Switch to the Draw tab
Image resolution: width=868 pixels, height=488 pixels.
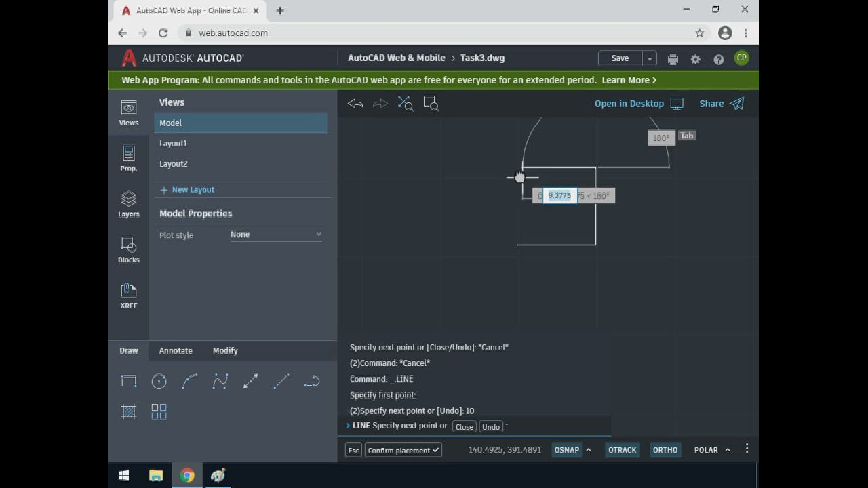tap(129, 350)
